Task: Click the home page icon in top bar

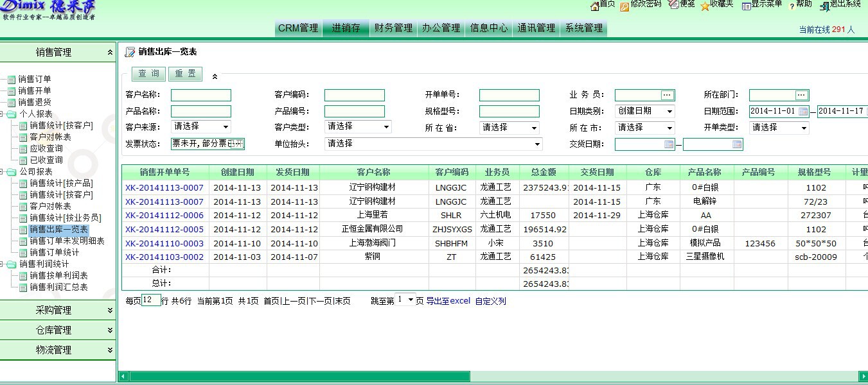Action: [x=594, y=5]
